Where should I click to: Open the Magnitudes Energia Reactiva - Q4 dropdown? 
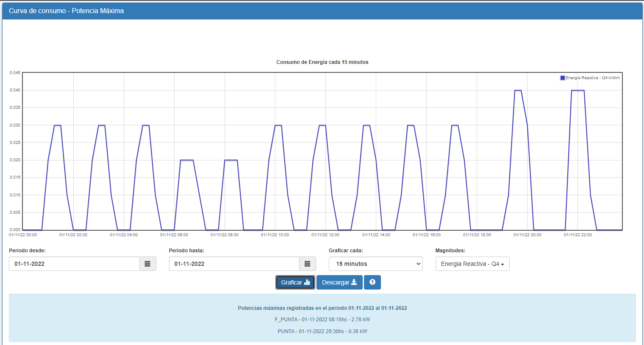[x=472, y=264]
